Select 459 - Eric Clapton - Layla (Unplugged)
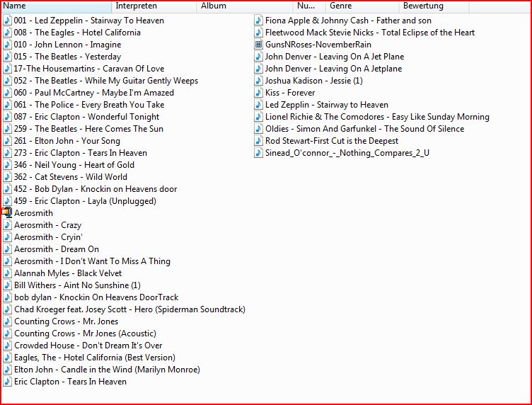 point(80,201)
